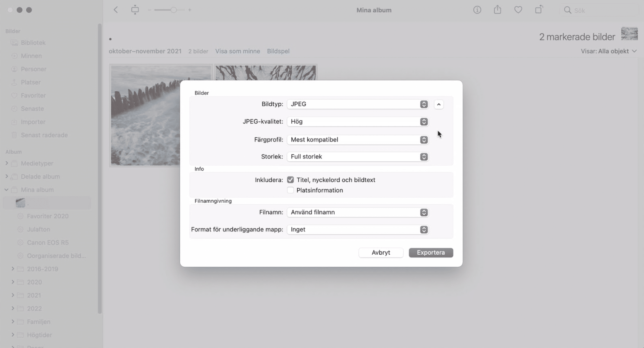Click the Share icon in the toolbar
Image resolution: width=644 pixels, height=348 pixels.
point(498,10)
